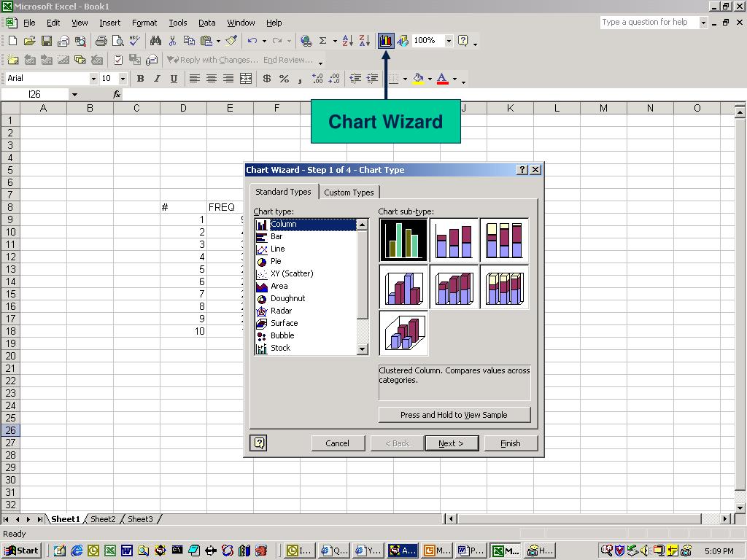Toggle Center alignment
Viewport: 747px width, 560px height.
(x=212, y=79)
